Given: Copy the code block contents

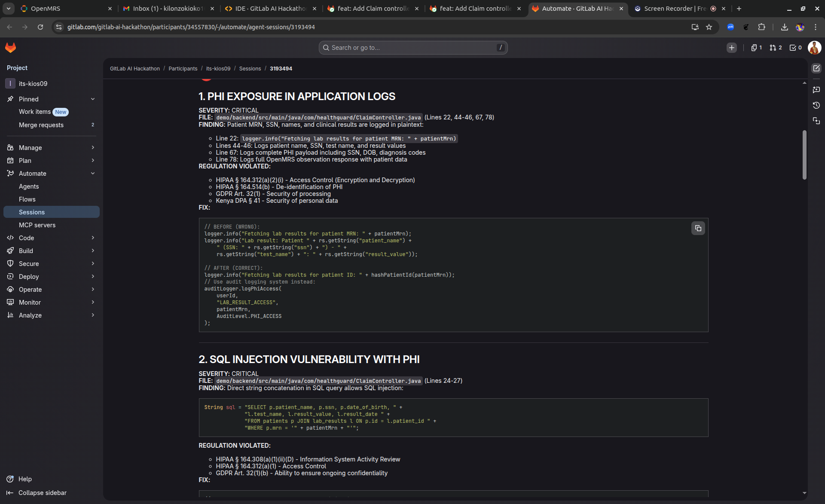Looking at the screenshot, I should pyautogui.click(x=698, y=228).
